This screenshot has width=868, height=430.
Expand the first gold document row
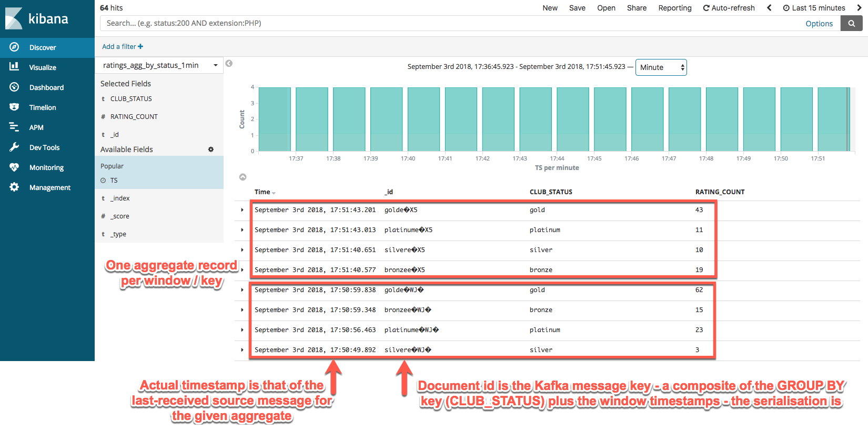tap(242, 210)
